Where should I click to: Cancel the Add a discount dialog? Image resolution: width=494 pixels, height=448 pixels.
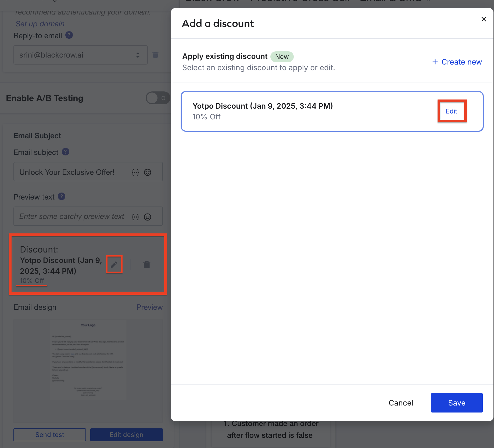click(401, 403)
